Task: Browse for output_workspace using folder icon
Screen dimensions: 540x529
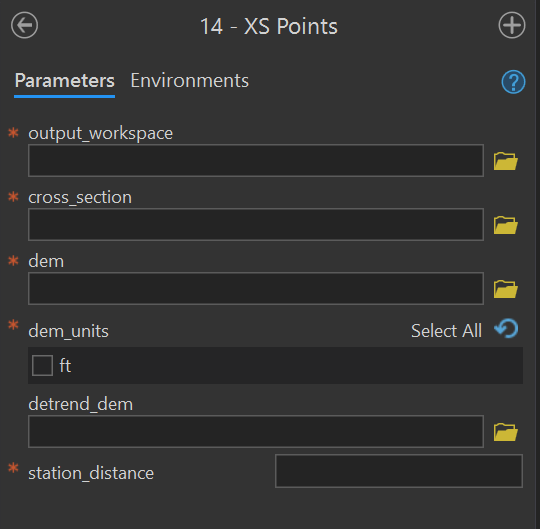Action: pyautogui.click(x=506, y=161)
